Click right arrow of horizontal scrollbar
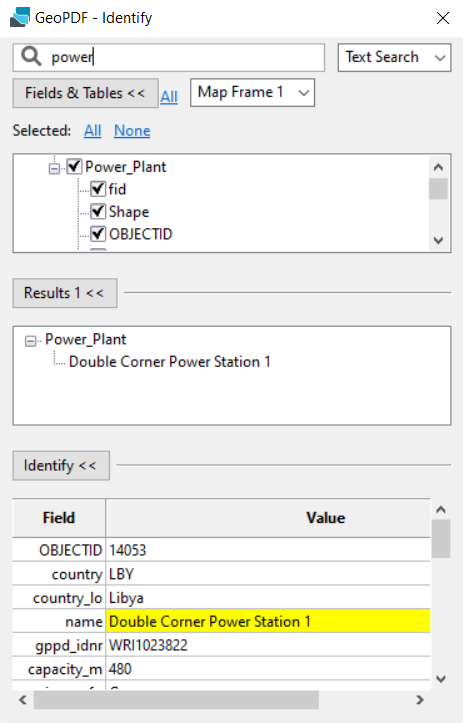 click(420, 700)
